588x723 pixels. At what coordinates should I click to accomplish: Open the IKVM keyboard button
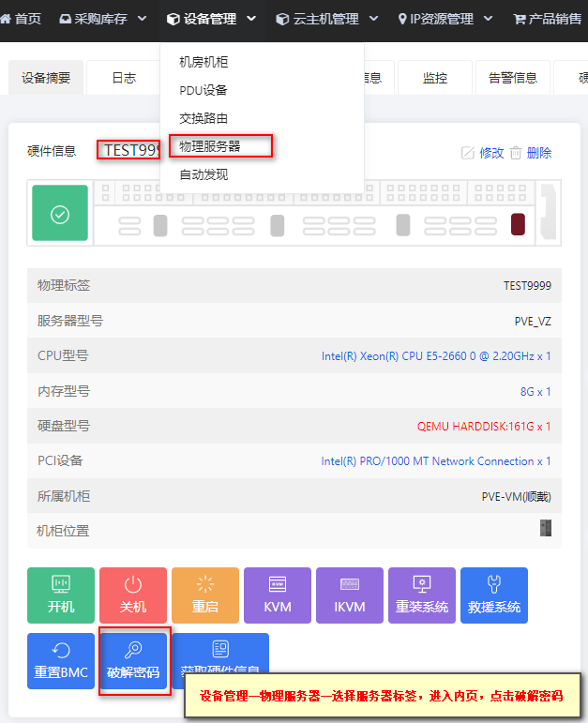(x=350, y=595)
